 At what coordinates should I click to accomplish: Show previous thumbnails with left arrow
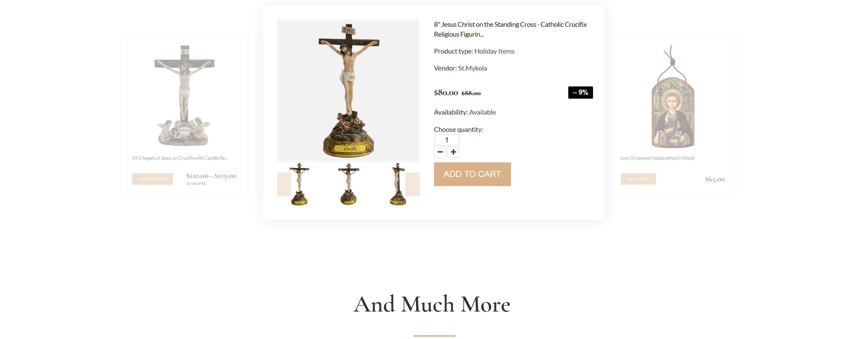click(x=284, y=184)
